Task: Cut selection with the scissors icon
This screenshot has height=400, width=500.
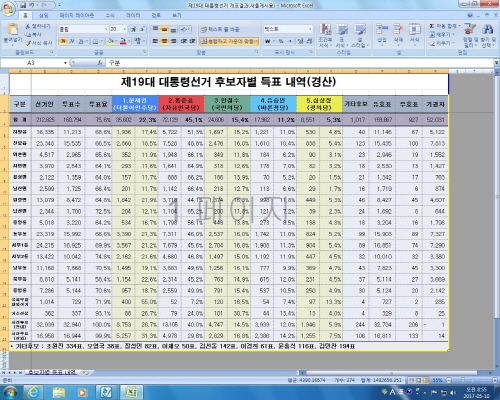Action: (28, 26)
